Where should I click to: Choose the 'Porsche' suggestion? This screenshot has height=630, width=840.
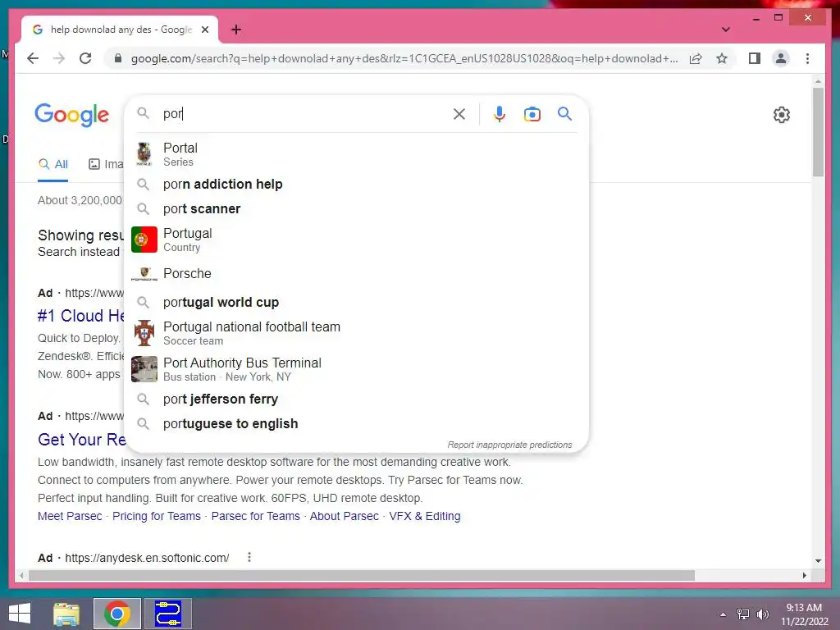coord(356,273)
